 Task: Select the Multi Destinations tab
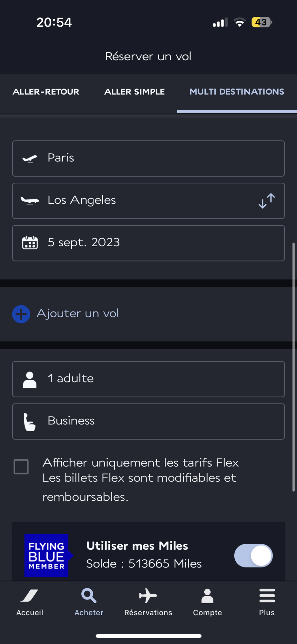pos(237,92)
